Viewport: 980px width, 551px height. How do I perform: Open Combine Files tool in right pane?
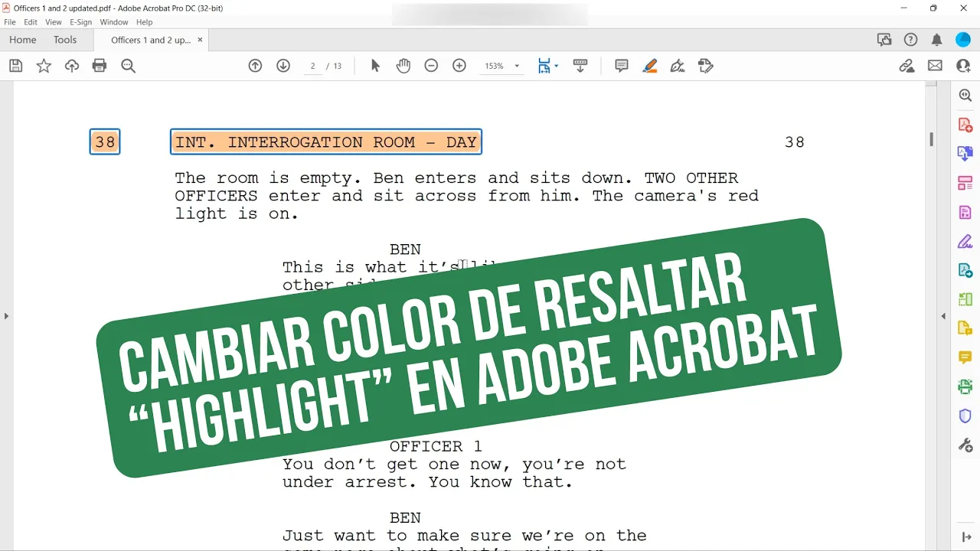coord(965,154)
